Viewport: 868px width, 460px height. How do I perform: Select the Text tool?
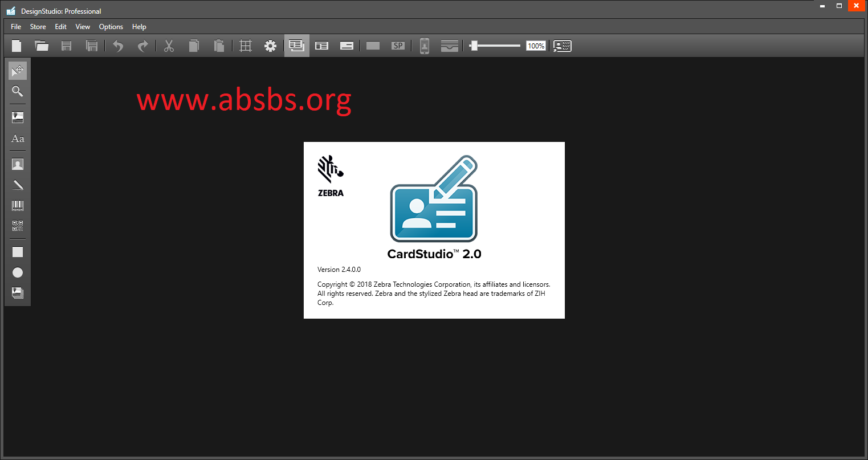click(x=17, y=138)
